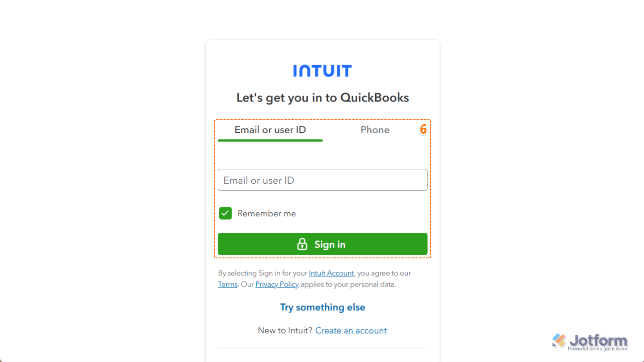Click the green underline beneath the active tab
The image size is (644, 362).
[270, 140]
